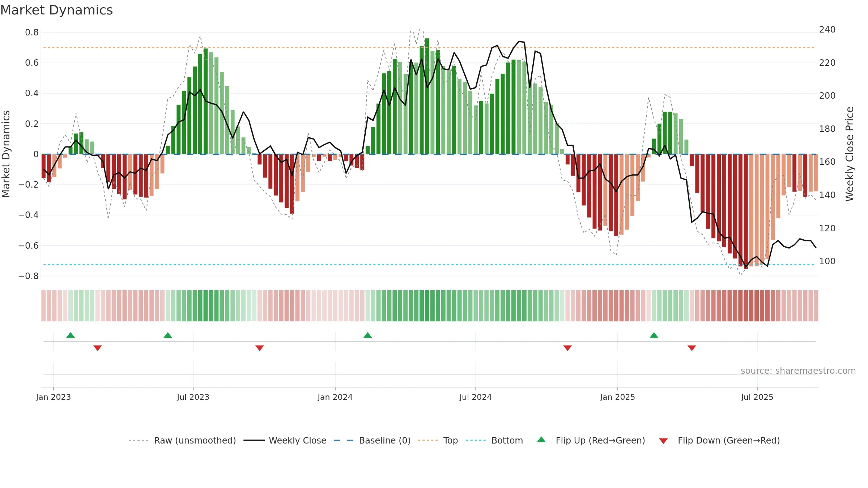The image size is (868, 488).
Task: Click the Jul 2024 axis label
Action: 476,397
